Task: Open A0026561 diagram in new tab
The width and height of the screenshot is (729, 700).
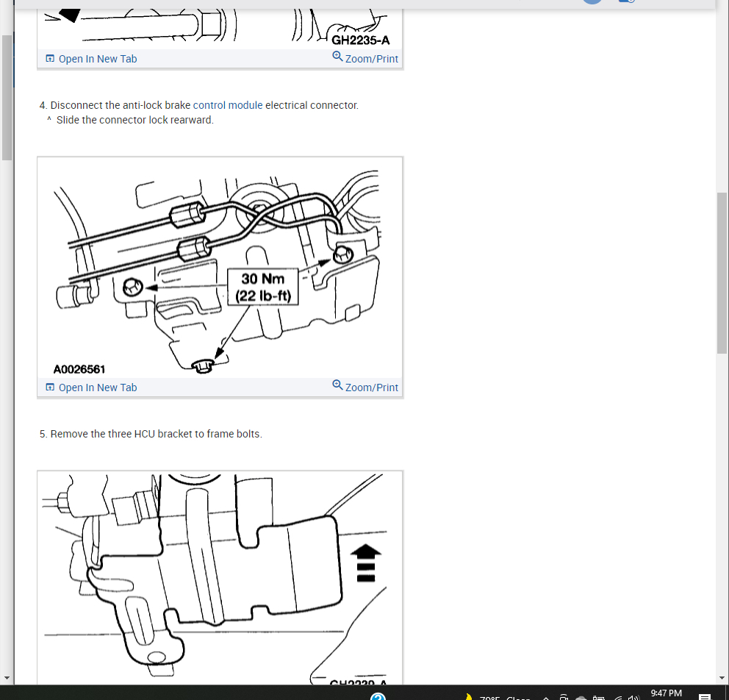Action: point(91,387)
